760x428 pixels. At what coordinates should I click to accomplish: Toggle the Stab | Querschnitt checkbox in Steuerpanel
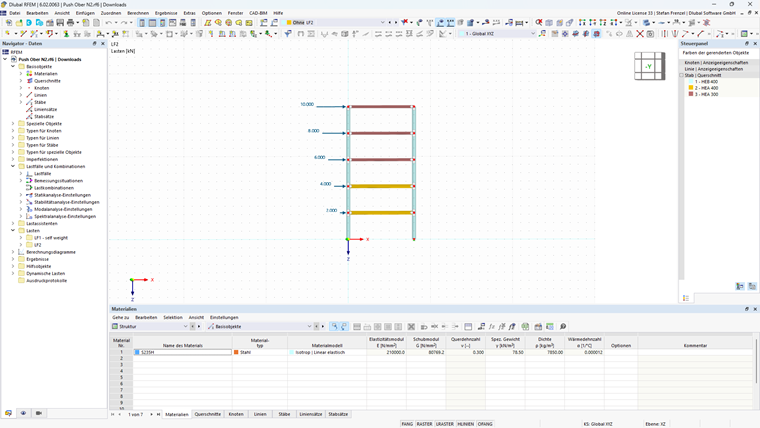pos(681,75)
